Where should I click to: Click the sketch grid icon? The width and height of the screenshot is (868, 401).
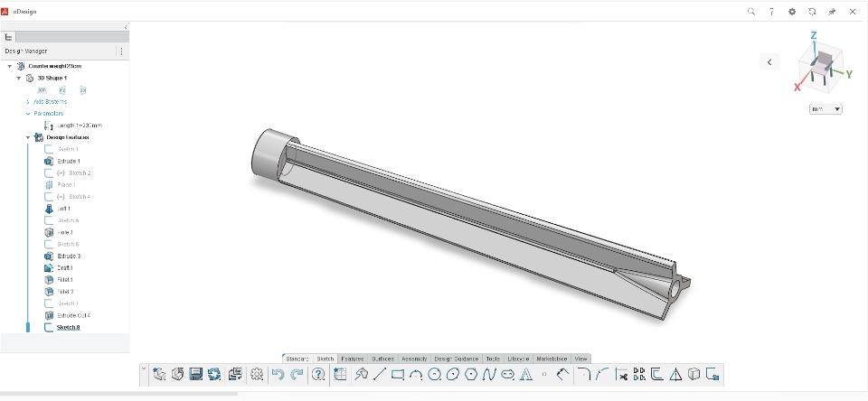[340, 375]
